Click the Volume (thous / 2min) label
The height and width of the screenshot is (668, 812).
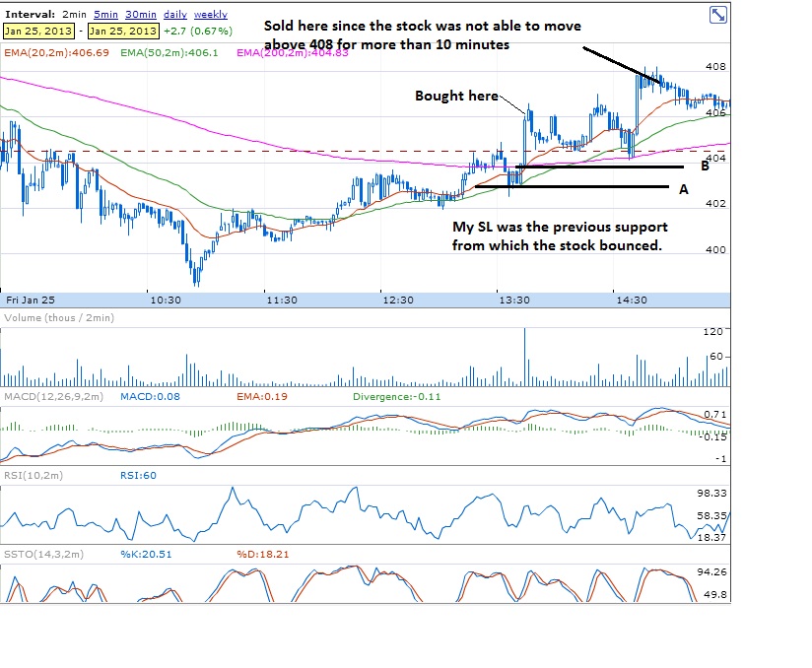click(x=59, y=318)
